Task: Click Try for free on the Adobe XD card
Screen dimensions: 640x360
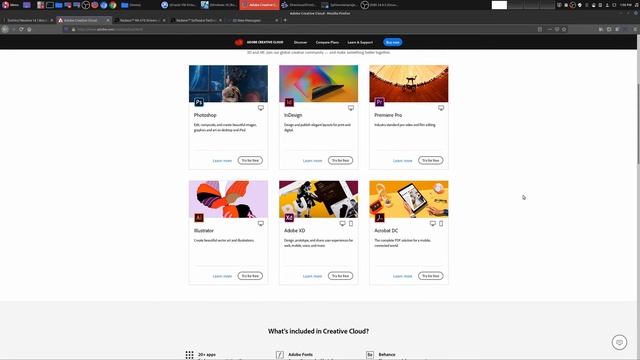Action: click(x=340, y=276)
